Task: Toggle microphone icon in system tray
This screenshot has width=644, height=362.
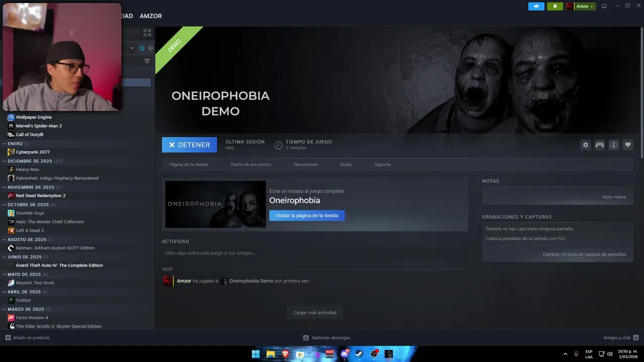Action: click(x=576, y=354)
